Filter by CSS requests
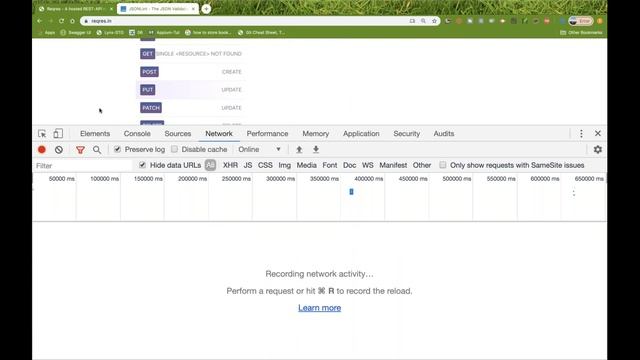Viewport: 640px width, 360px height. (x=265, y=165)
